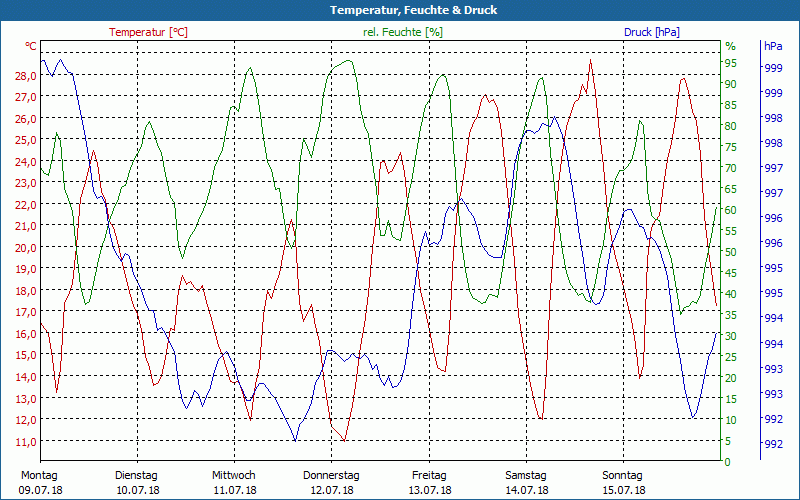Click green humidity axis value '20'
The height and width of the screenshot is (500, 800).
coord(731,378)
